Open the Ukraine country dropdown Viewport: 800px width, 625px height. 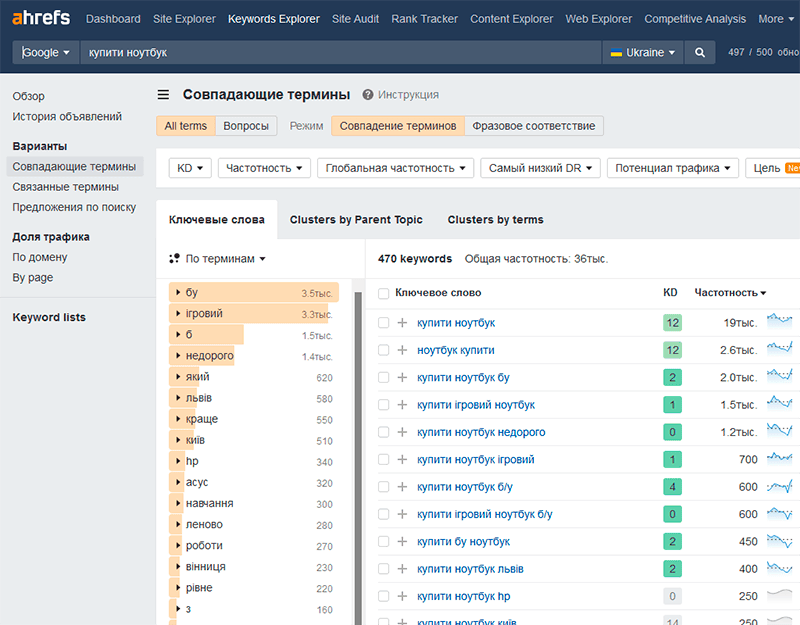coord(643,53)
